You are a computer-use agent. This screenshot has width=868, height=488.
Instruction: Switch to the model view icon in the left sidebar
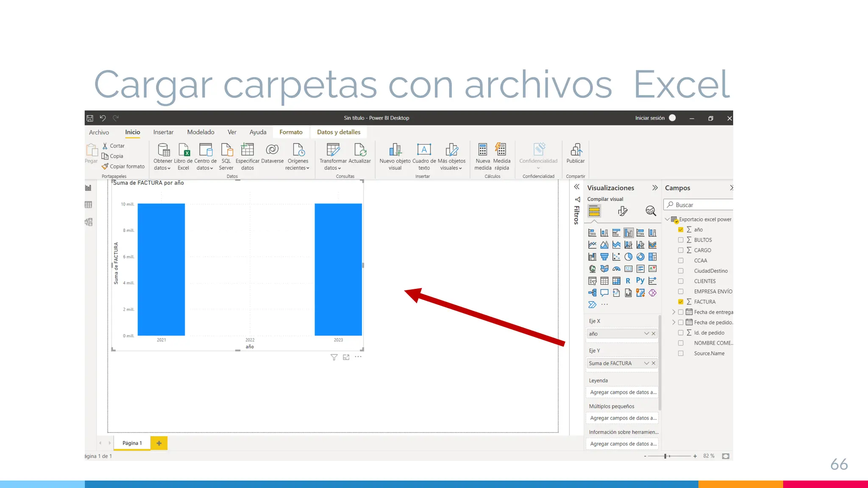pyautogui.click(x=89, y=222)
